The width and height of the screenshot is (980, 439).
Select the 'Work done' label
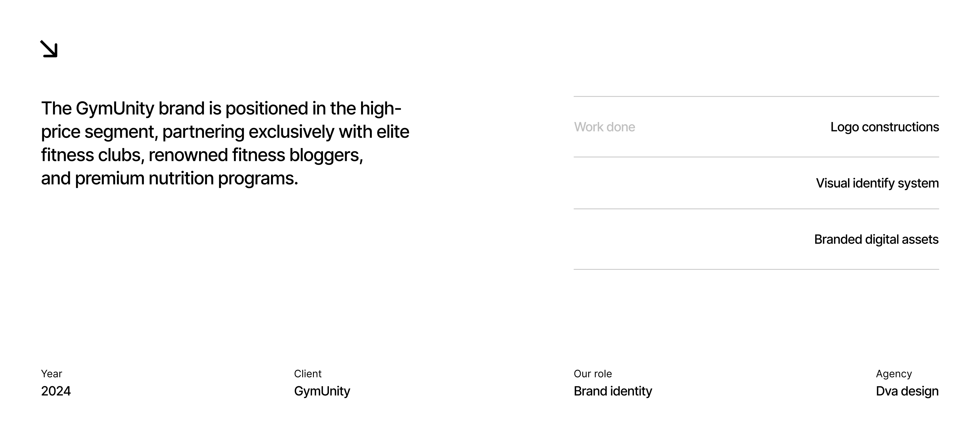[604, 127]
